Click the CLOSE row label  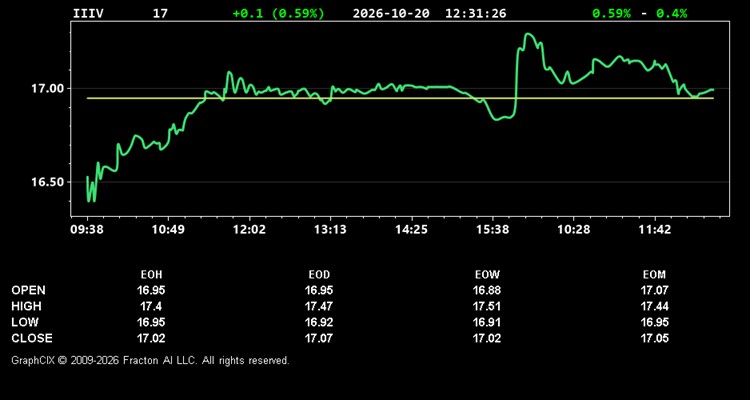pyautogui.click(x=32, y=338)
